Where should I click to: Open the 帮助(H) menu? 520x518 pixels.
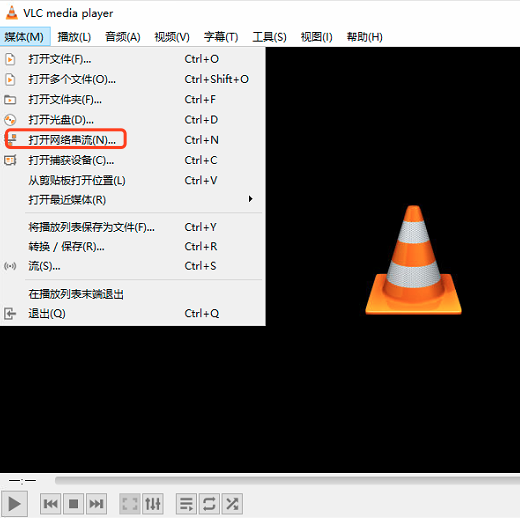point(364,37)
